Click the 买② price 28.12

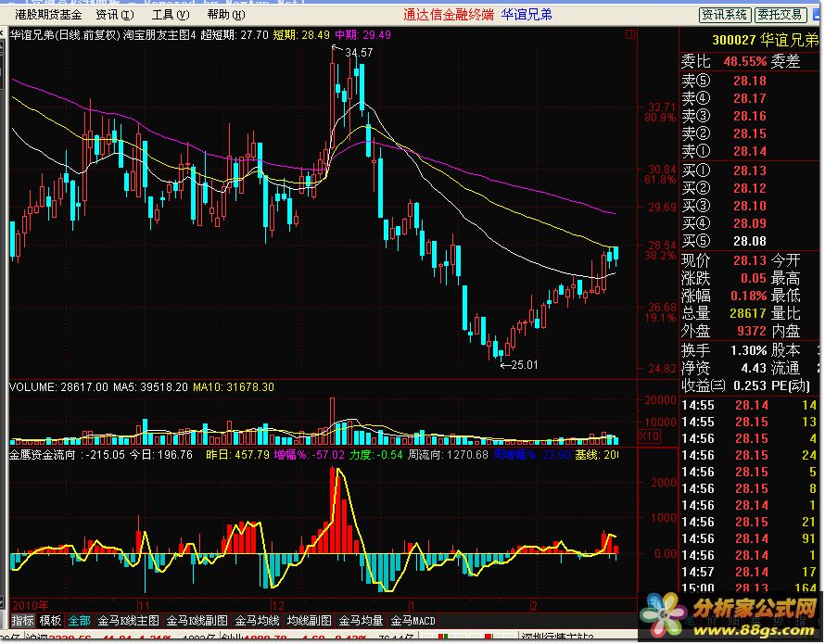750,188
